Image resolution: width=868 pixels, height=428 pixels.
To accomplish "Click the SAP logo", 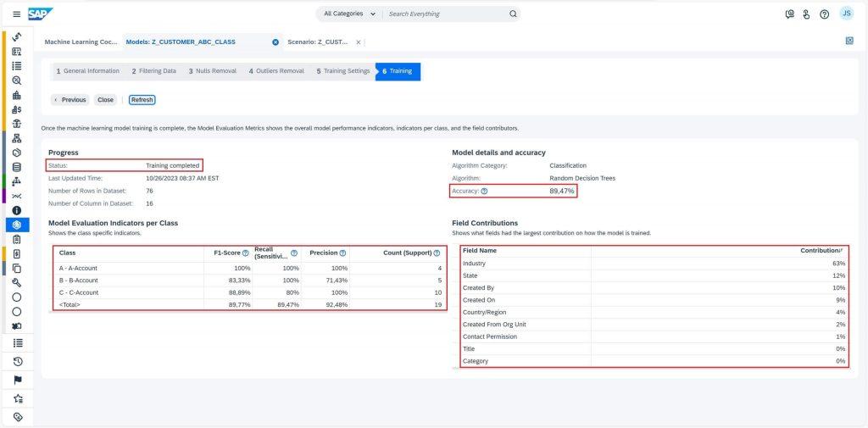I will point(41,14).
